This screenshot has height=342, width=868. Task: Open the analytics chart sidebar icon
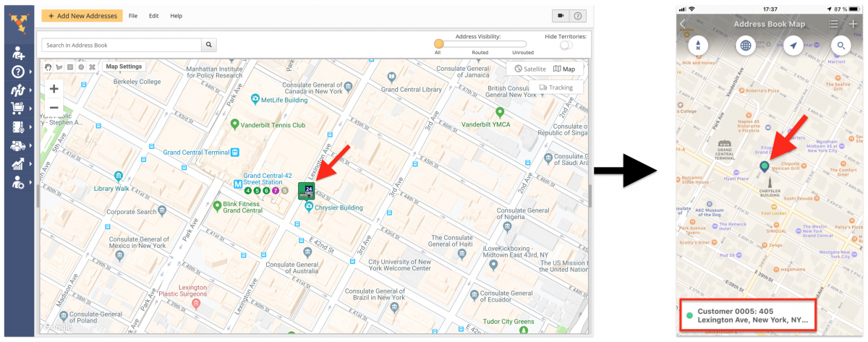click(17, 165)
